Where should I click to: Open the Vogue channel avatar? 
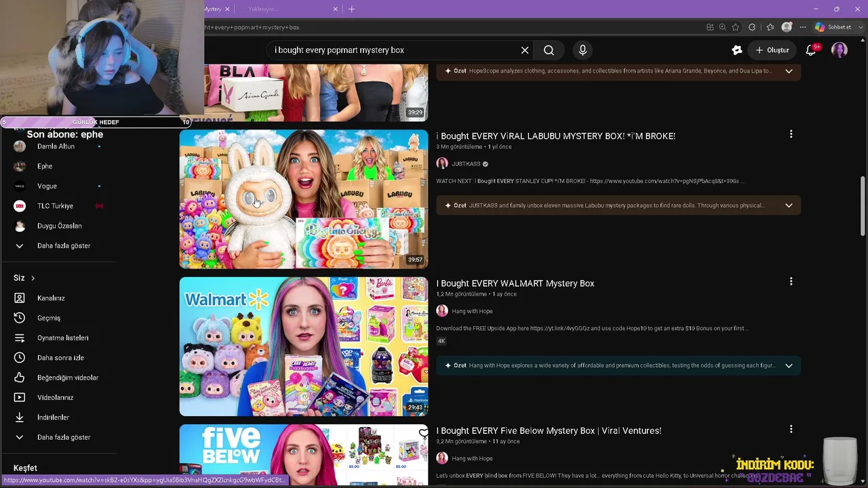(20, 186)
